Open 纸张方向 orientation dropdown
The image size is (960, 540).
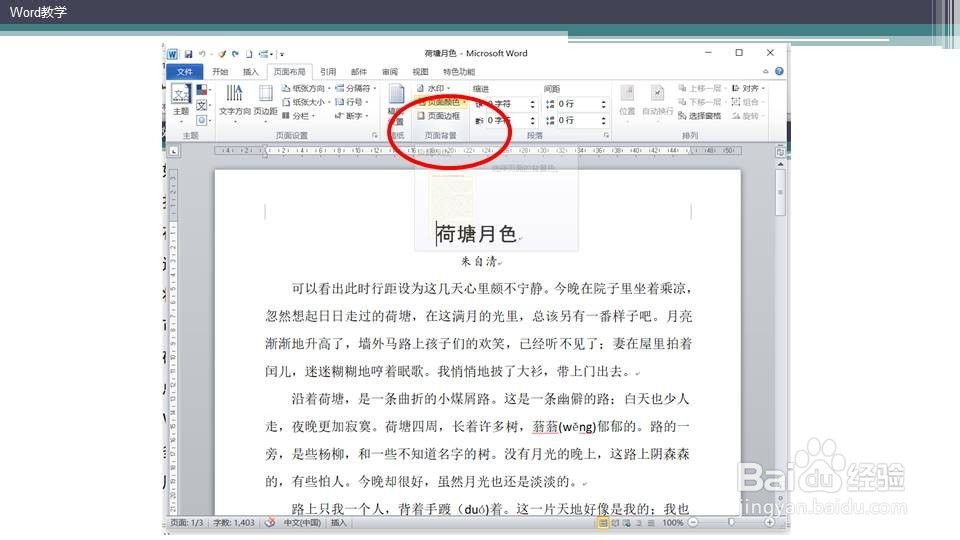point(306,89)
